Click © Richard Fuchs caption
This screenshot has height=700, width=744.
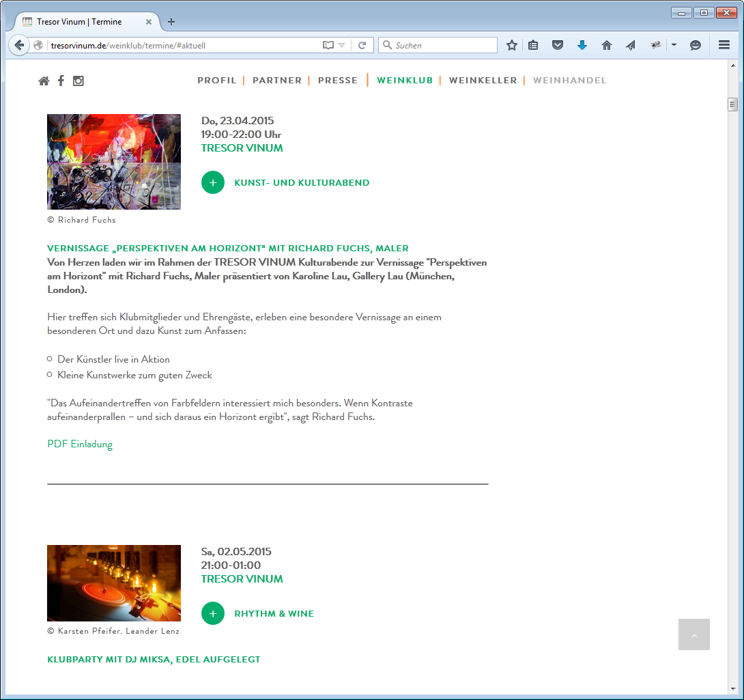coord(82,220)
